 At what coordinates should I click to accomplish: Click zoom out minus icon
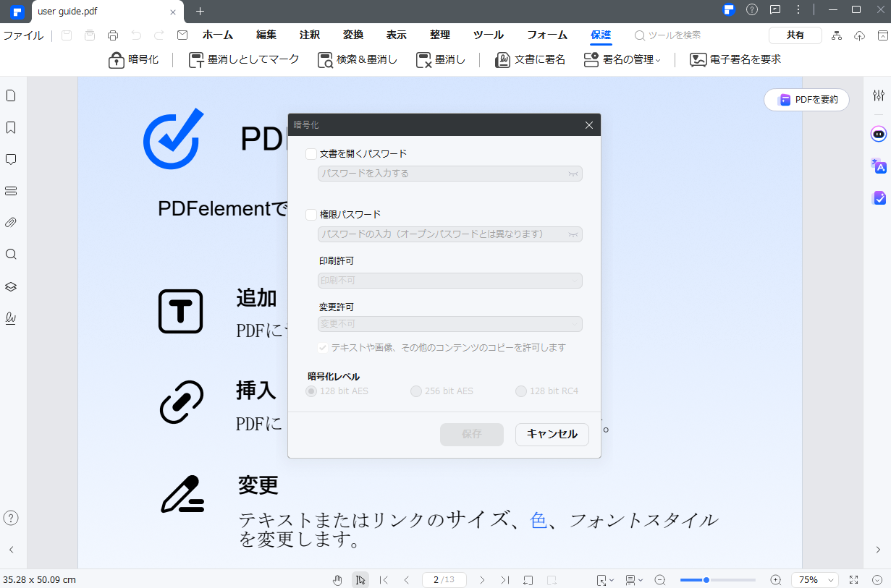click(x=660, y=580)
